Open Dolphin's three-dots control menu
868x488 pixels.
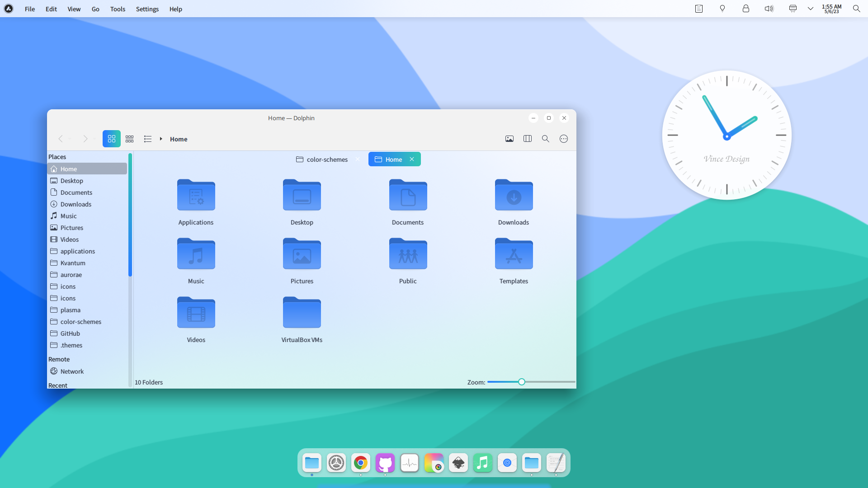[564, 139]
